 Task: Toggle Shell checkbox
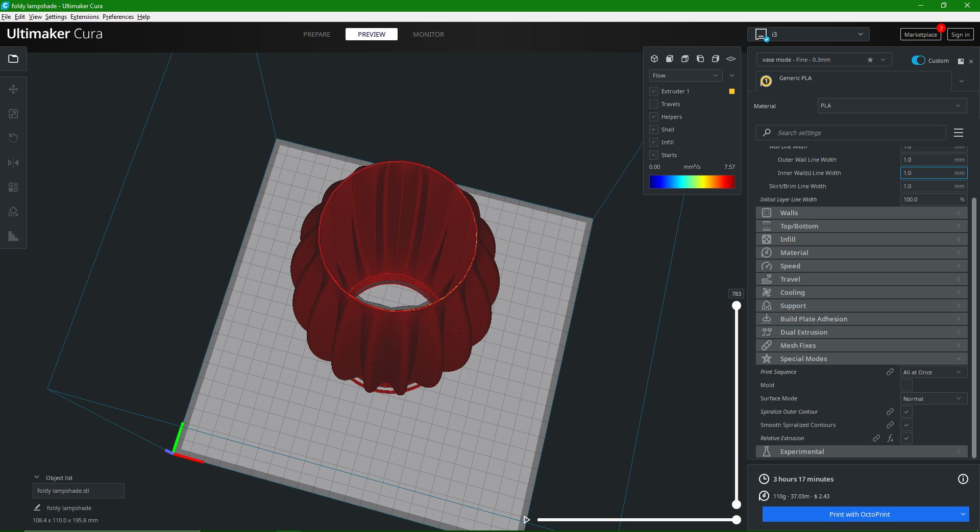pyautogui.click(x=653, y=130)
